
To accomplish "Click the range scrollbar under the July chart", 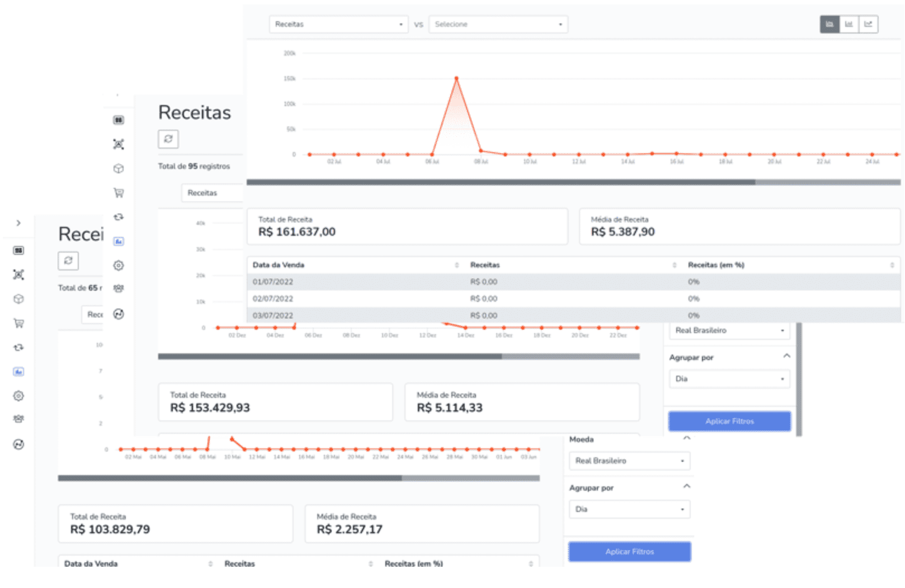I will [x=501, y=182].
